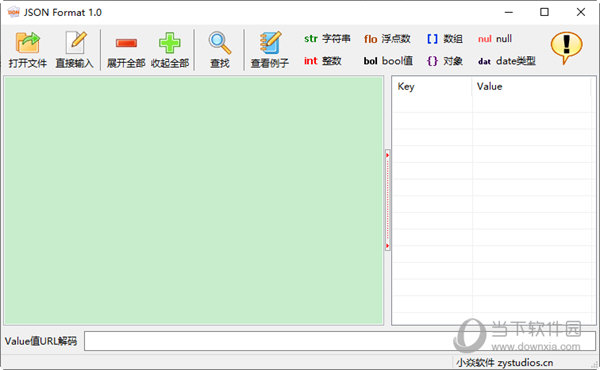Focus the Value值URL解码 text field
600x370 pixels.
(x=340, y=341)
